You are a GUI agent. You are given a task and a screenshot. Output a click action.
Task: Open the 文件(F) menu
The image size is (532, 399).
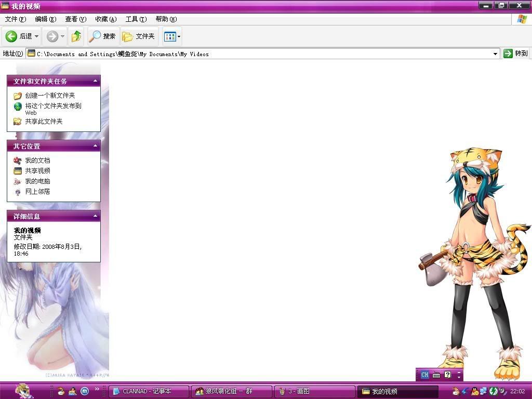[x=15, y=19]
